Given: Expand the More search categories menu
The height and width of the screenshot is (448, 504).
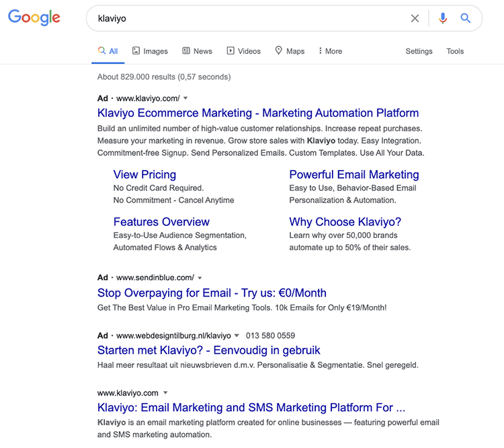Looking at the screenshot, I should coord(330,51).
